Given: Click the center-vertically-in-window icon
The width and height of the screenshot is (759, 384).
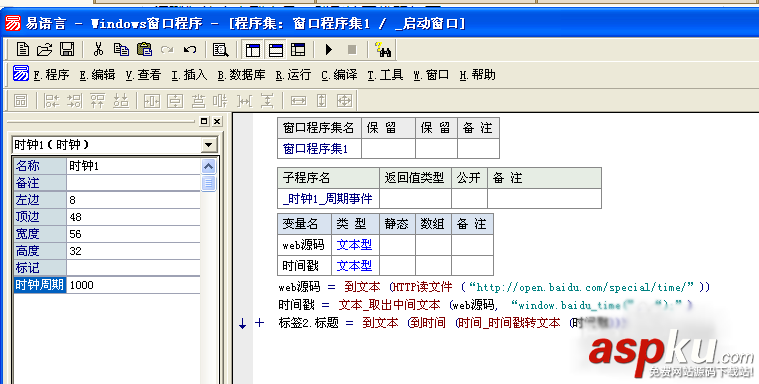Looking at the screenshot, I should point(175,101).
